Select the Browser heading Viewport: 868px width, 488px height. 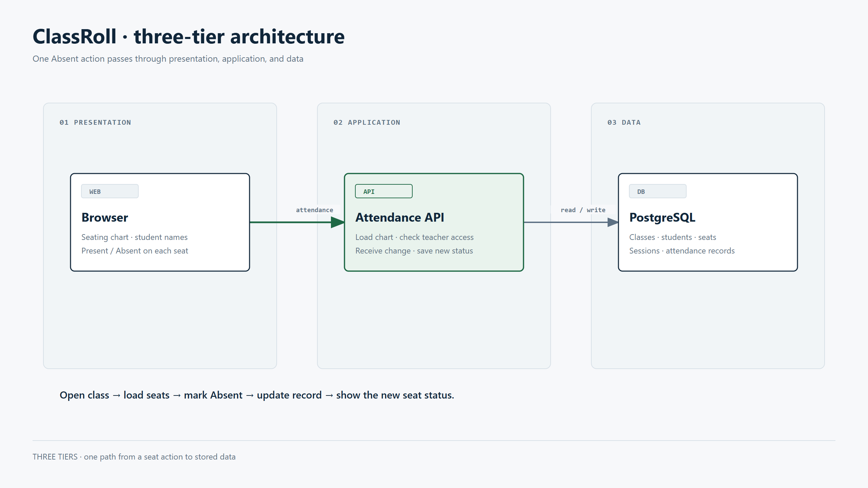(x=105, y=217)
